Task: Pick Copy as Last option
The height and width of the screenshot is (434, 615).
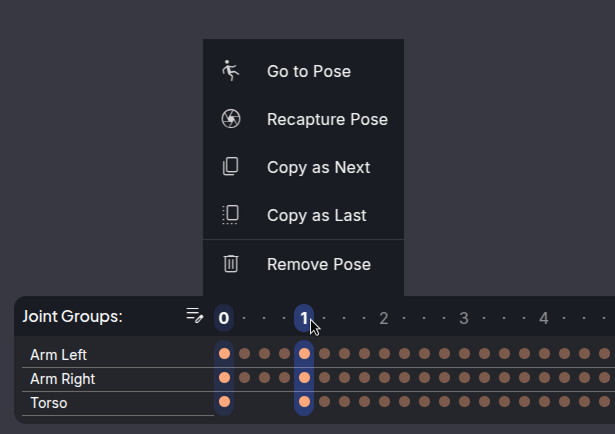Action: pyautogui.click(x=303, y=215)
